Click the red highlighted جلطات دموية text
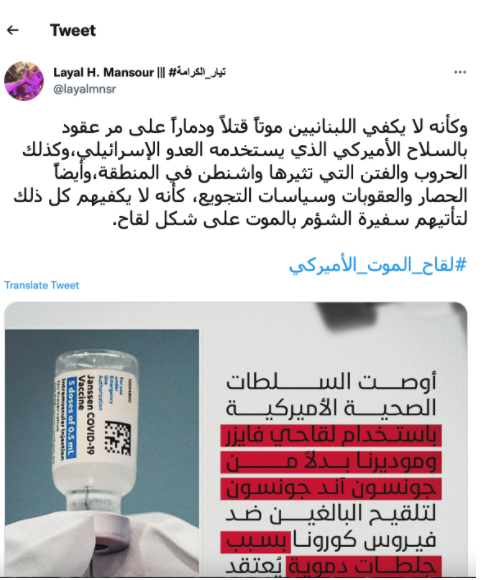Screen dimensions: 482x580 click(365, 567)
